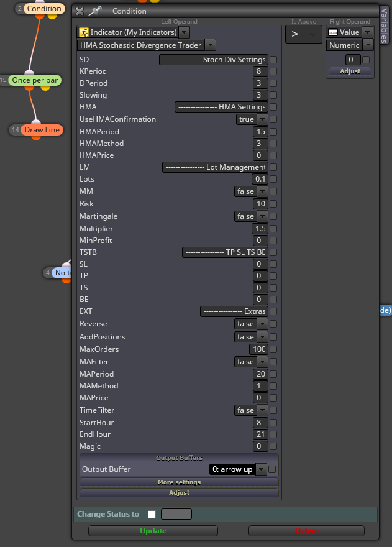This screenshot has width=392, height=547.
Task: Tick the checkbox beside KPeriod
Action: click(x=273, y=71)
